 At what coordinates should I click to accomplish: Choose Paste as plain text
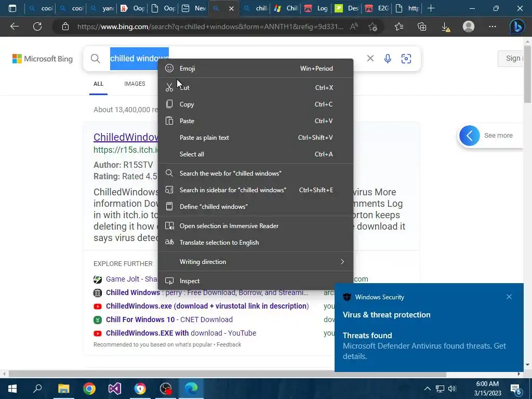click(x=256, y=137)
